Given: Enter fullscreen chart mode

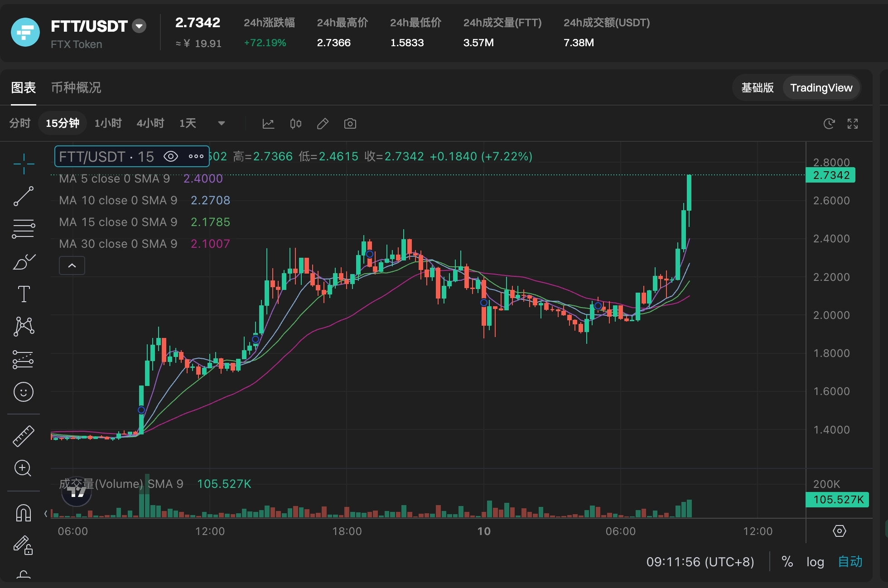Looking at the screenshot, I should pyautogui.click(x=853, y=124).
